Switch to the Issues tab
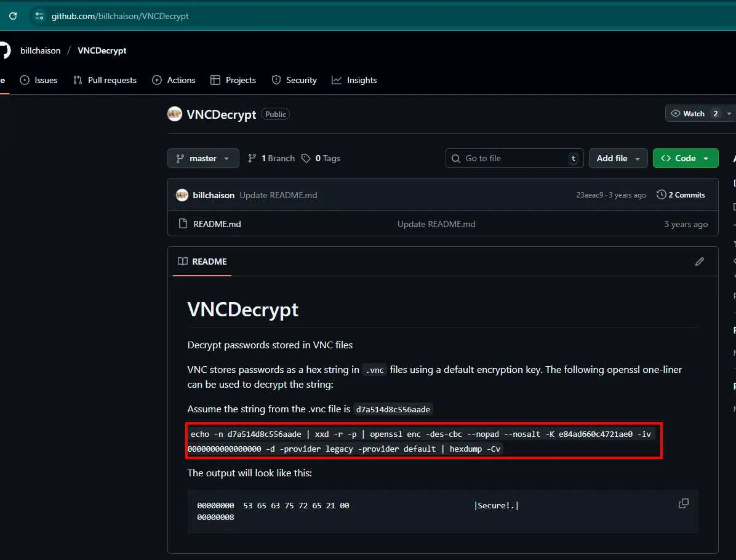Viewport: 736px width, 560px height. (39, 80)
